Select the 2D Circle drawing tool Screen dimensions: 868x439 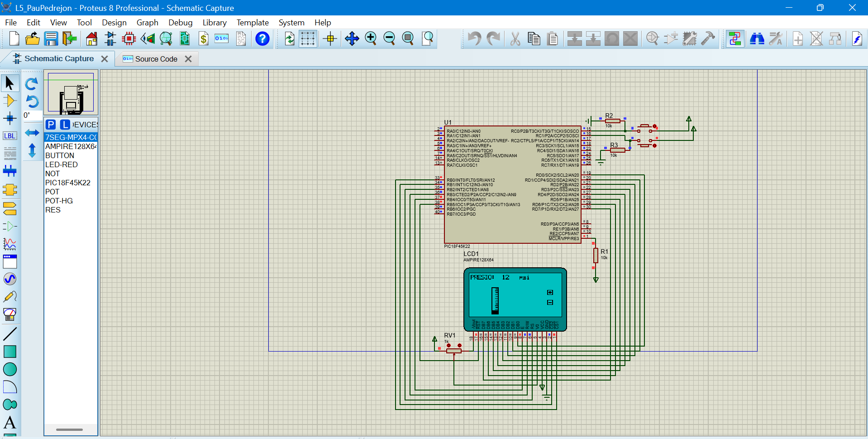click(10, 369)
